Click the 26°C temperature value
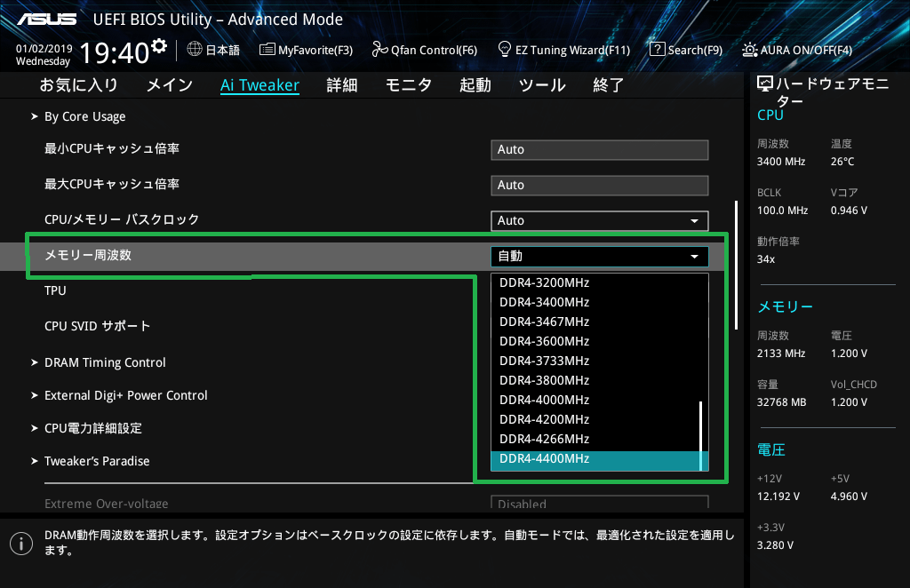The width and height of the screenshot is (910, 588). pyautogui.click(x=842, y=162)
